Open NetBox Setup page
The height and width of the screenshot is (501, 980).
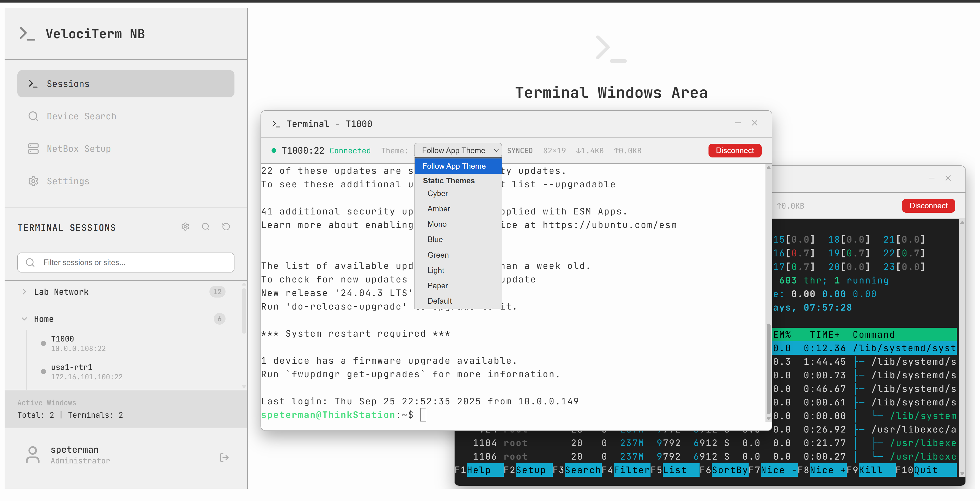[x=79, y=149]
